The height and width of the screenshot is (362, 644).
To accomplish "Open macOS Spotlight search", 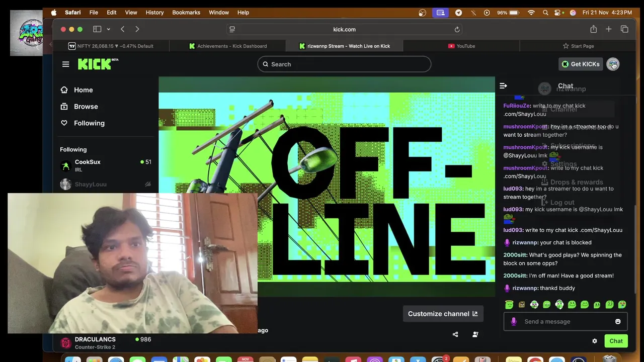I will [x=545, y=13].
